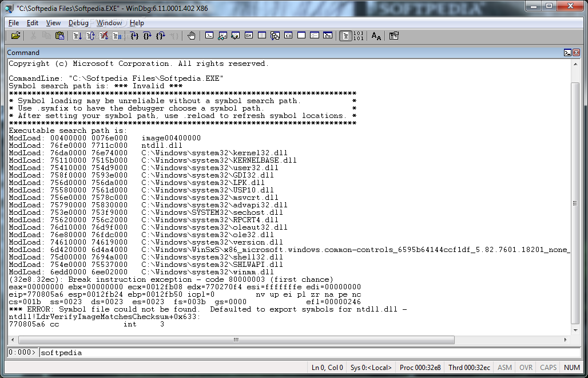Click the Step Out icon

(x=161, y=36)
